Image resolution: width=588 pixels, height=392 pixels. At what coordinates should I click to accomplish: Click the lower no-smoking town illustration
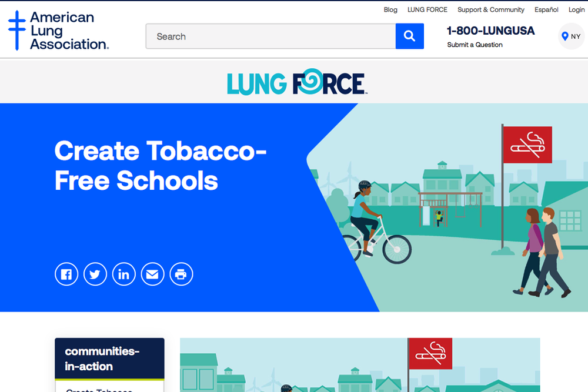[360, 365]
